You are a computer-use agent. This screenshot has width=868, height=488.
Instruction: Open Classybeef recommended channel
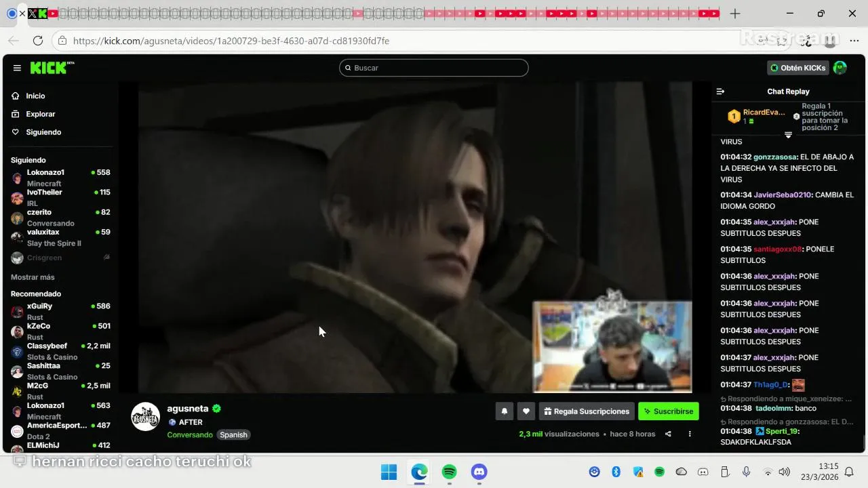click(x=60, y=351)
